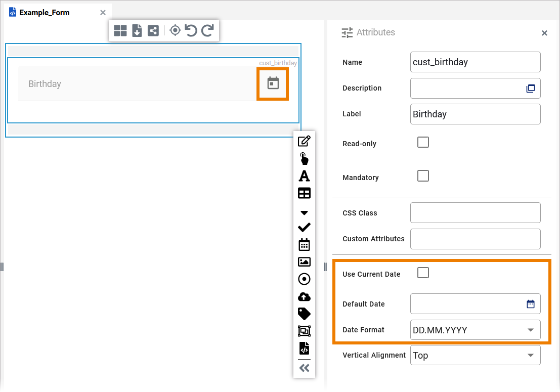Click the left edge splitter handle

click(2, 267)
